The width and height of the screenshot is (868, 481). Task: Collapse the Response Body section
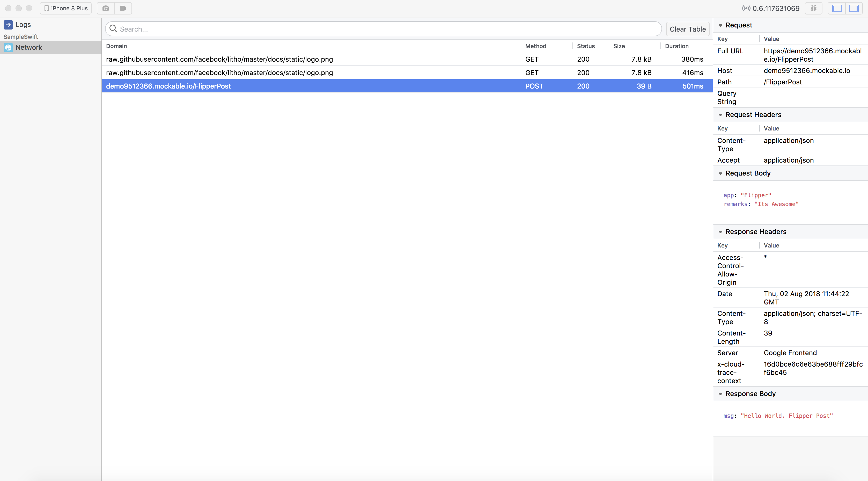[x=720, y=394]
